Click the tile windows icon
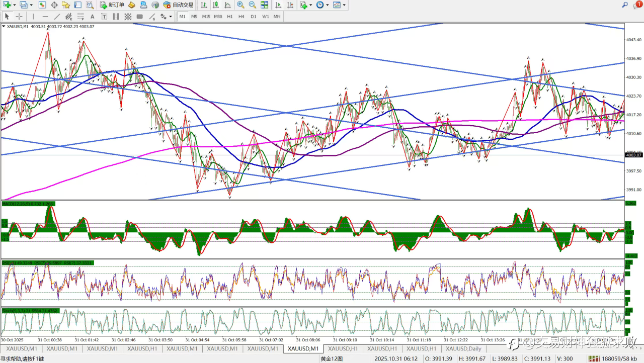Viewport: 644px width, 363px height. point(264,5)
